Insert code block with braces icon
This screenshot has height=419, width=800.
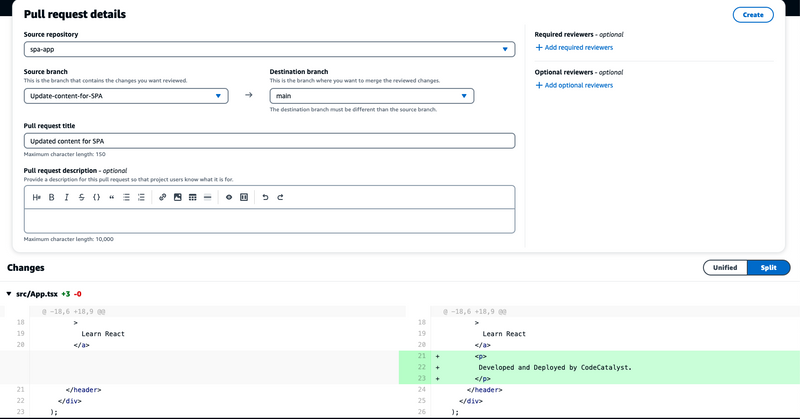(x=96, y=198)
